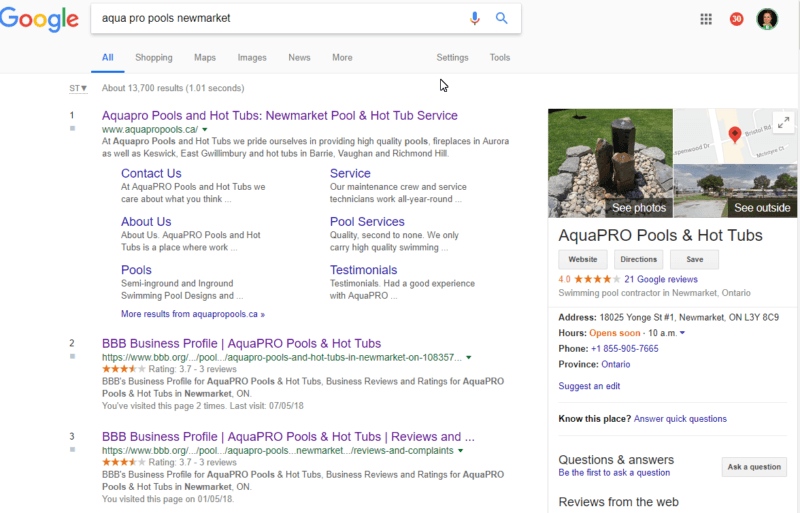Open the Service sitelink
The height and width of the screenshot is (513, 800).
tap(350, 174)
